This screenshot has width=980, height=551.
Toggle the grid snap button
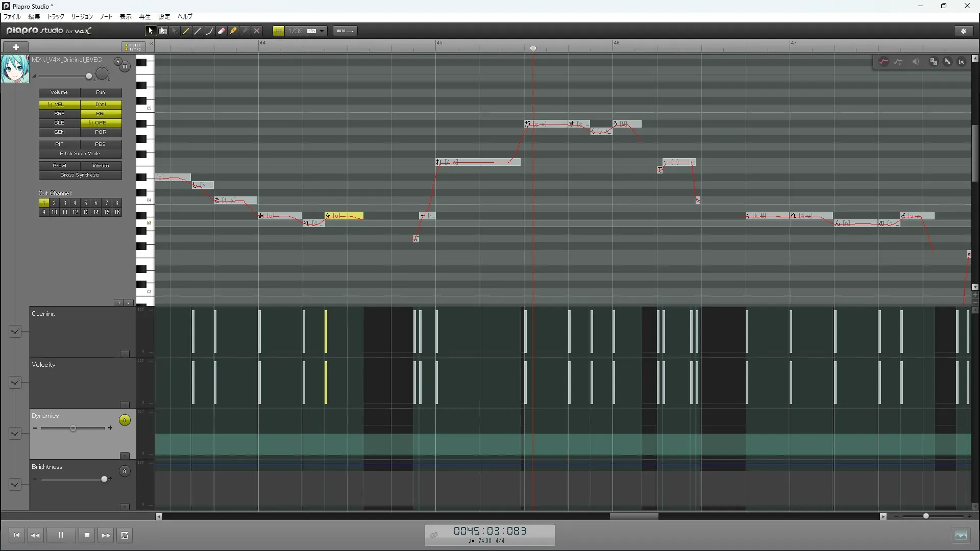point(279,31)
